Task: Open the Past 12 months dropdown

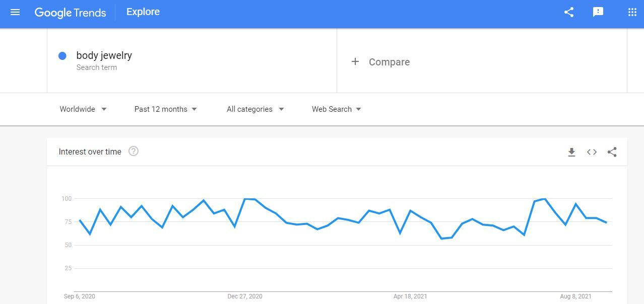Action: [x=165, y=109]
